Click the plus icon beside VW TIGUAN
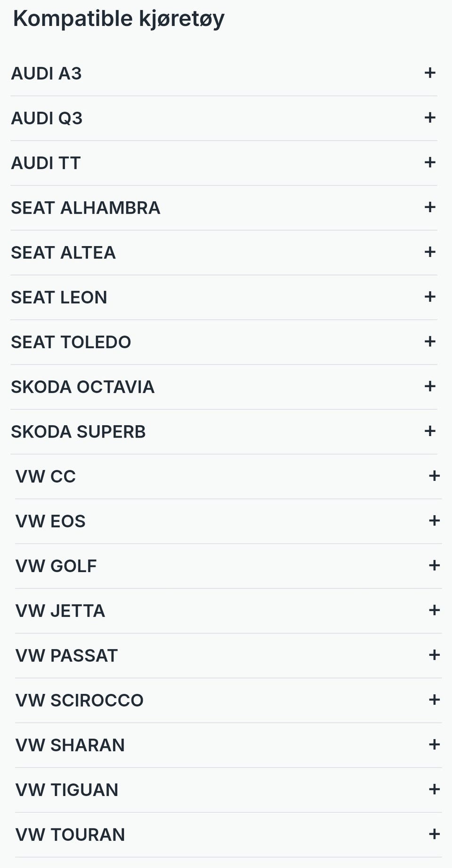The height and width of the screenshot is (868, 452). [x=434, y=789]
